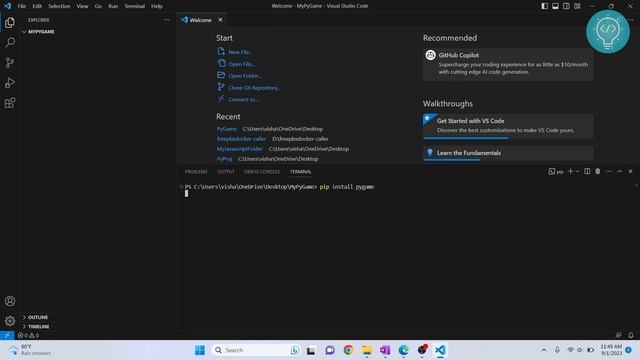This screenshot has width=640, height=360.
Task: Open the Manage settings gear
Action: coord(10,321)
